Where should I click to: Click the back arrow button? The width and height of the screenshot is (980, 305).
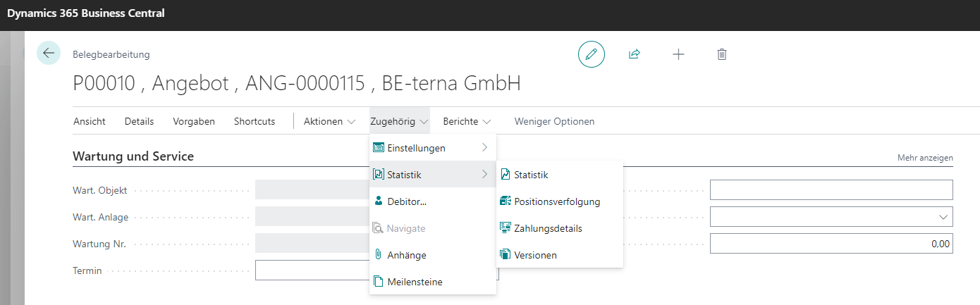click(x=49, y=54)
